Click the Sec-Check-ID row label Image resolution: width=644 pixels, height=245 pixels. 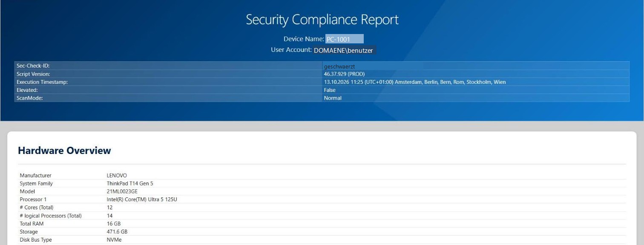[x=33, y=66]
